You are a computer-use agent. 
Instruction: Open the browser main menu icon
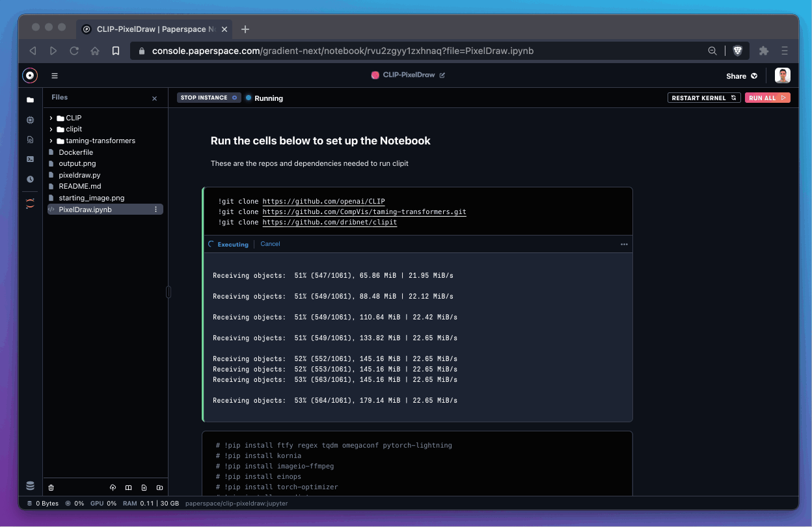(785, 51)
